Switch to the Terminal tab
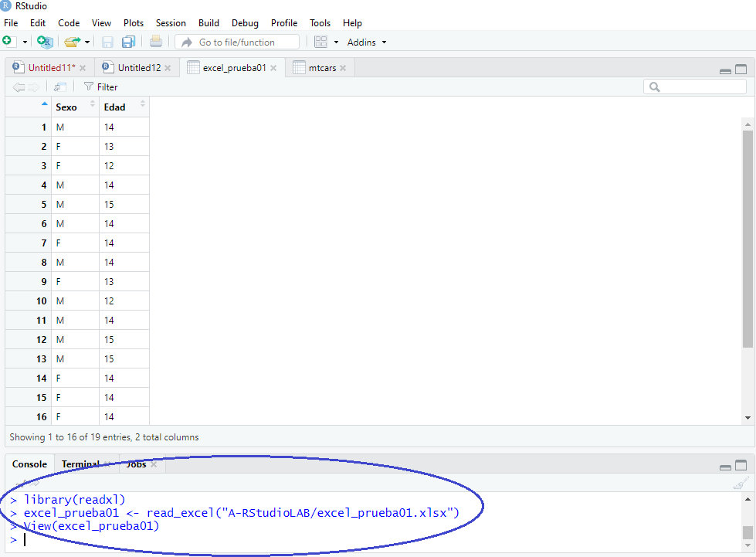756x557 pixels. pyautogui.click(x=80, y=464)
